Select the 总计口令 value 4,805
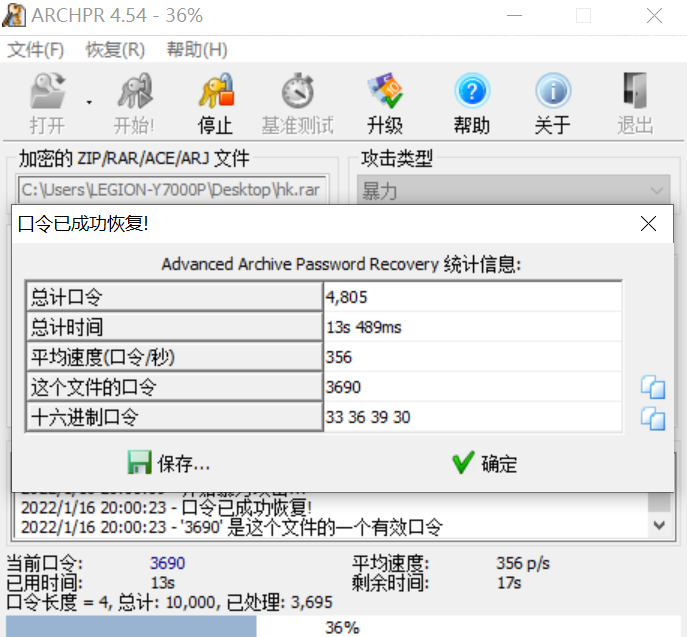The image size is (687, 637). [x=346, y=297]
